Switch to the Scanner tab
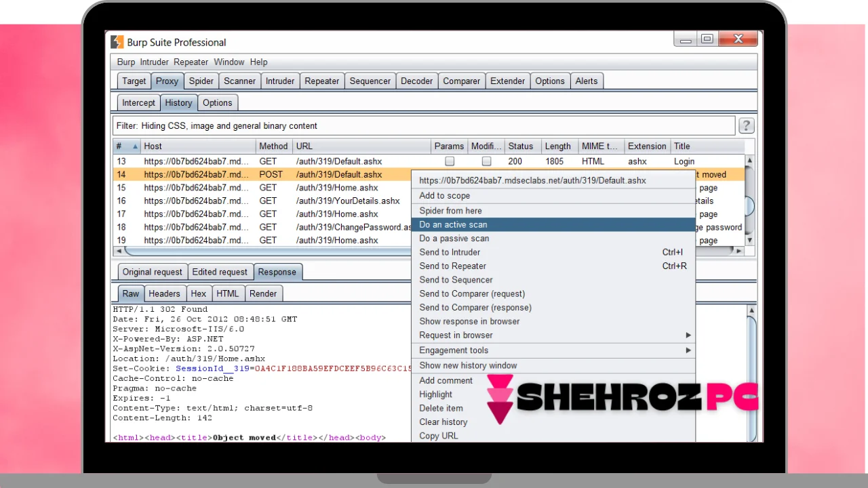The height and width of the screenshot is (488, 868). click(240, 81)
